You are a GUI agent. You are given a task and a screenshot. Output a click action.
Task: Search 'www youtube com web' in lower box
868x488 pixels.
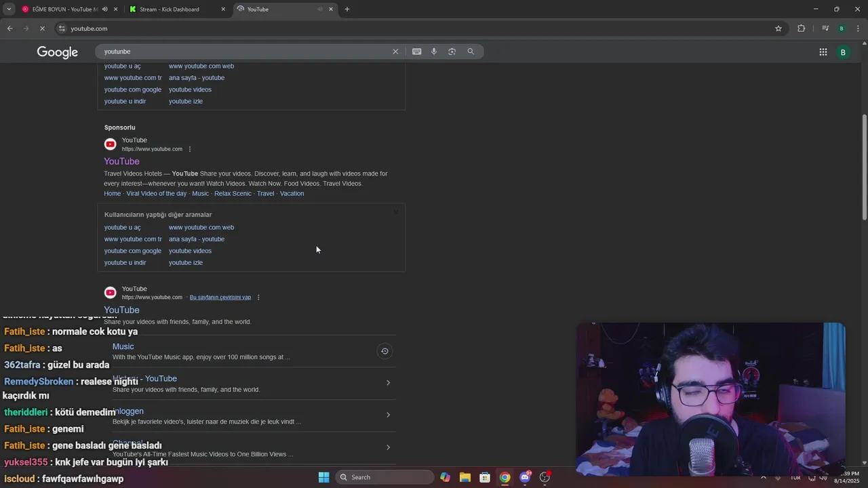point(201,227)
